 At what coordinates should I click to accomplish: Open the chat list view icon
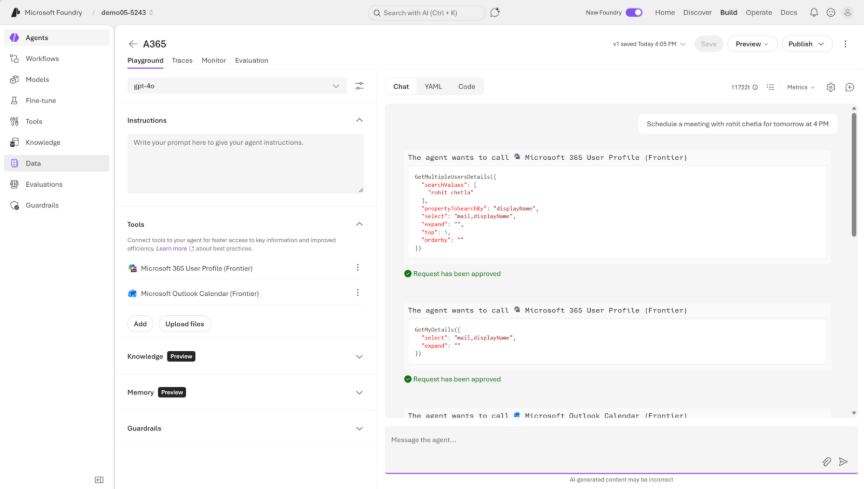coord(770,87)
